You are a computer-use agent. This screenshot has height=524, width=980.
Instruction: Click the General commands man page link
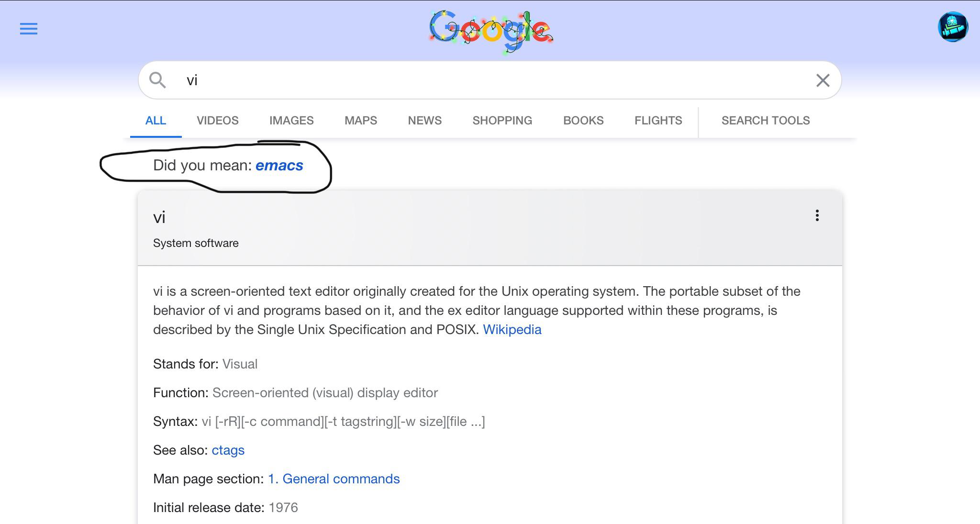click(x=334, y=479)
